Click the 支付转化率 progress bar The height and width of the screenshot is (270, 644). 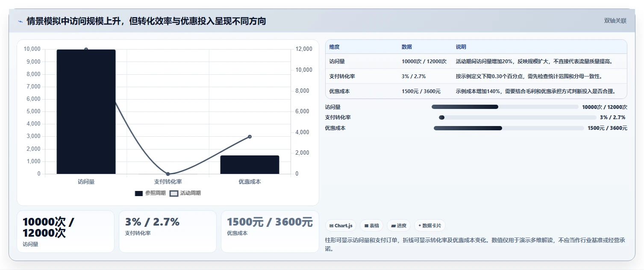click(x=518, y=117)
